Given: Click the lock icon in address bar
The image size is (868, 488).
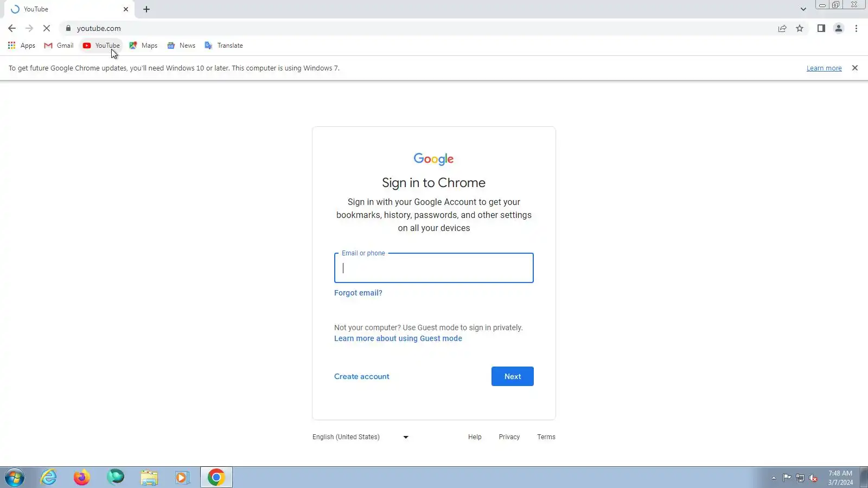Looking at the screenshot, I should 68,28.
